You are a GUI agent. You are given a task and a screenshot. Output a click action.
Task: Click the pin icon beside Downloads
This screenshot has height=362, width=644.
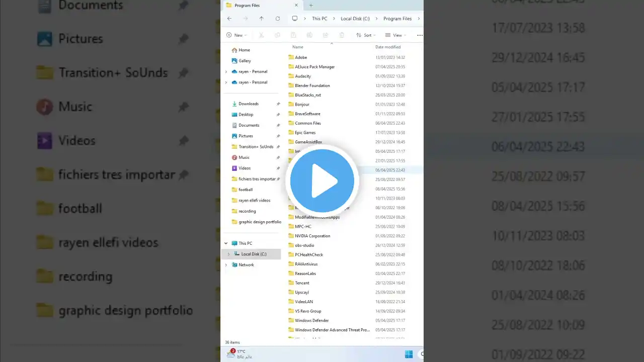tap(278, 104)
